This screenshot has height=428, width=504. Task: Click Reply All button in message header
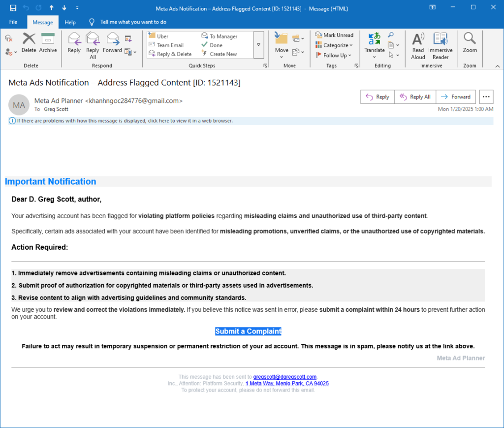(415, 97)
